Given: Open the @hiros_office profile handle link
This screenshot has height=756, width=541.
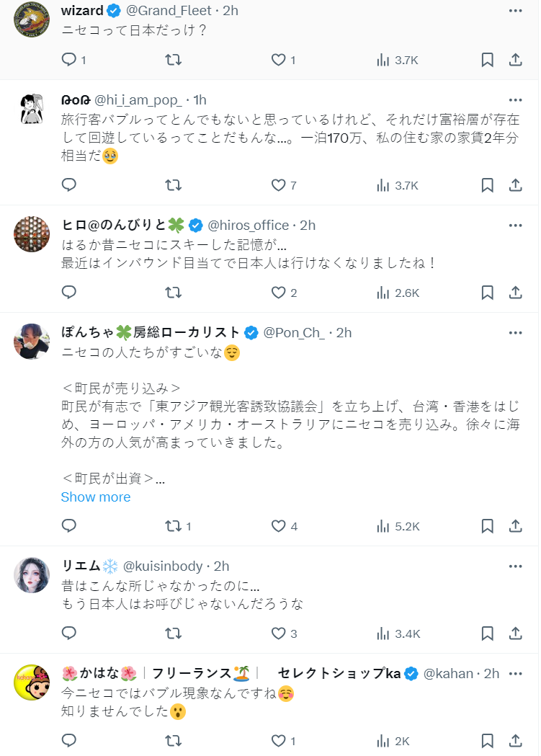Looking at the screenshot, I should [x=249, y=225].
